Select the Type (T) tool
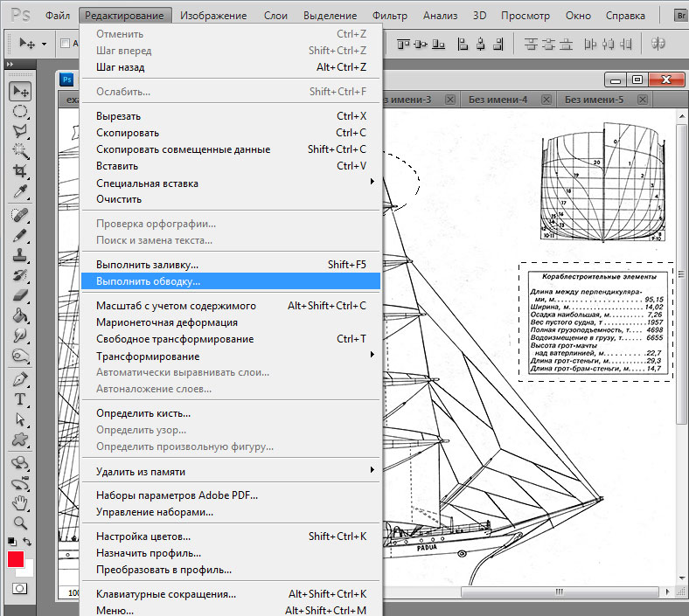 (x=19, y=399)
